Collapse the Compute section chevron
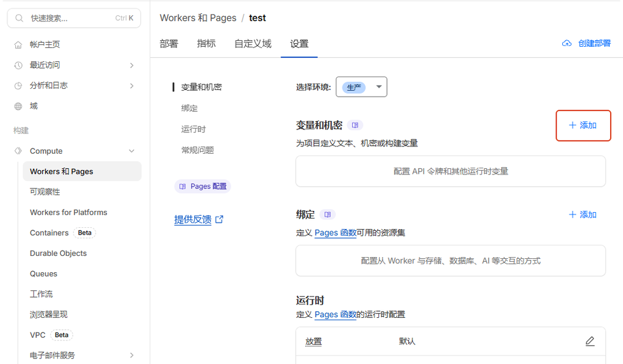The height and width of the screenshot is (364, 623). tap(132, 151)
